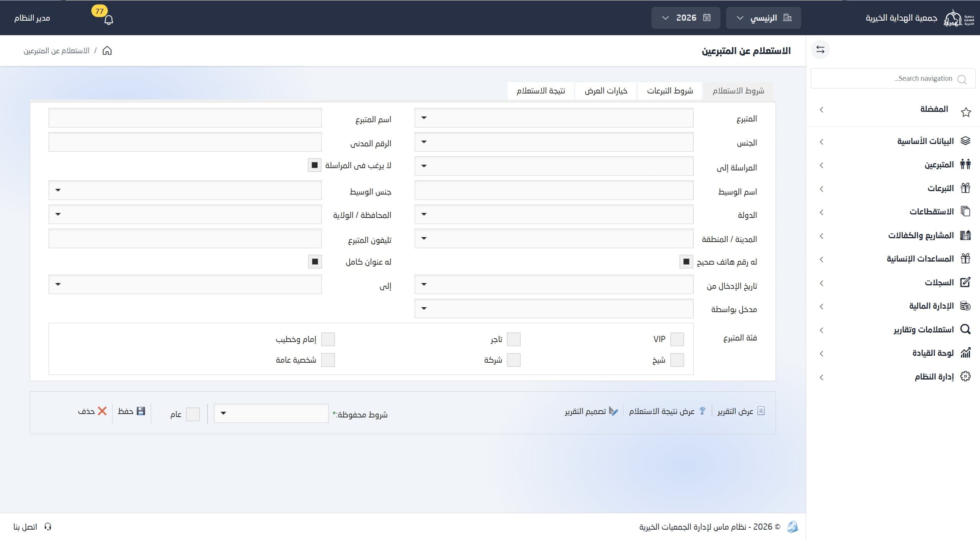The image size is (980, 540).
Task: Switch to 'نتيجة الاستعلام' tab
Action: pos(541,91)
